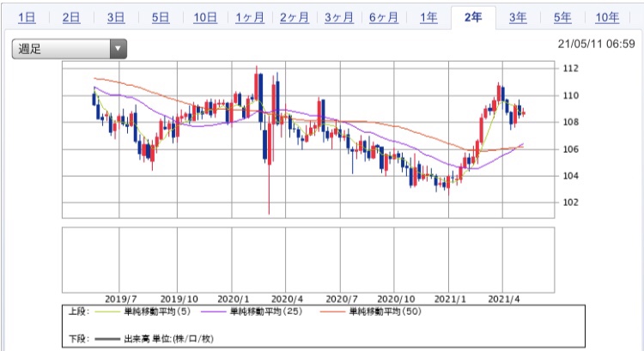
Task: Click the 2020/1 date axis label
Action: tap(234, 299)
